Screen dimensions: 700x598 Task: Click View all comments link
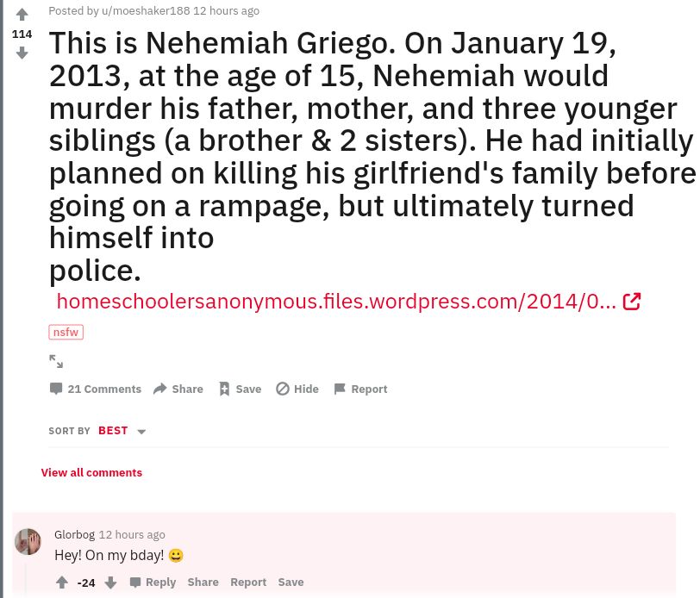(91, 472)
